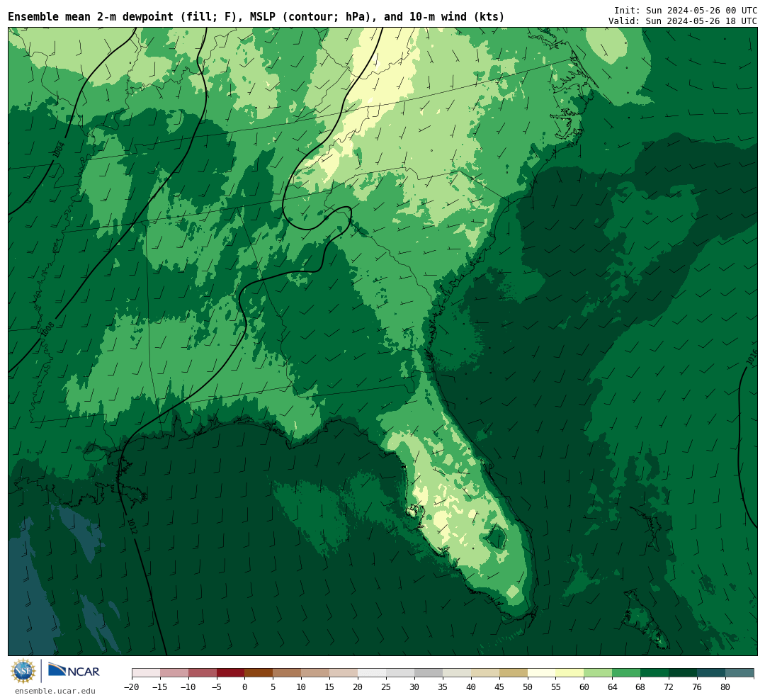Pick the gray swatch between 25 and 30
Image resolution: width=765 pixels, height=700 pixels.
click(x=400, y=673)
